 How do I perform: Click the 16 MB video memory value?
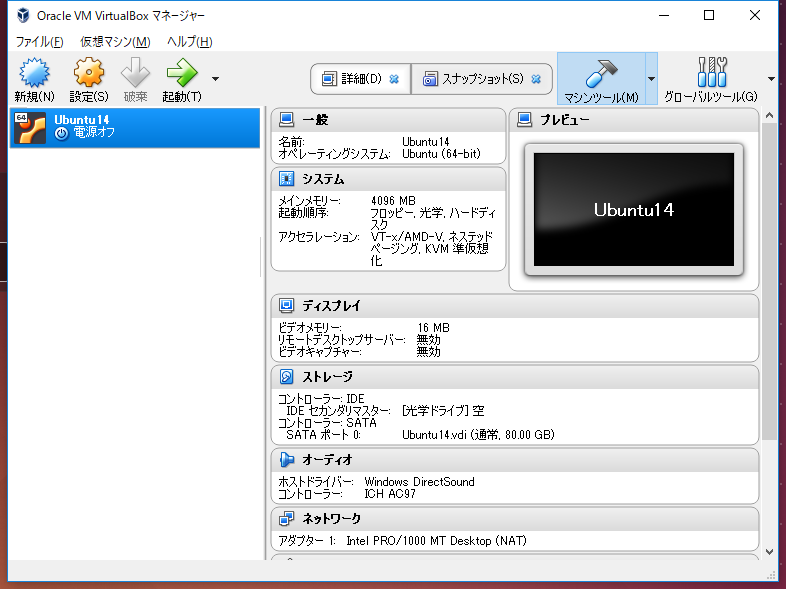click(x=433, y=328)
